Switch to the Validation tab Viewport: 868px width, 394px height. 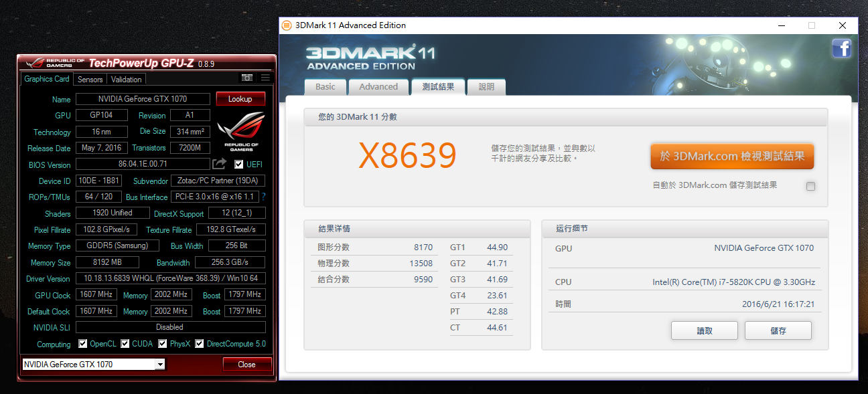pyautogui.click(x=127, y=79)
